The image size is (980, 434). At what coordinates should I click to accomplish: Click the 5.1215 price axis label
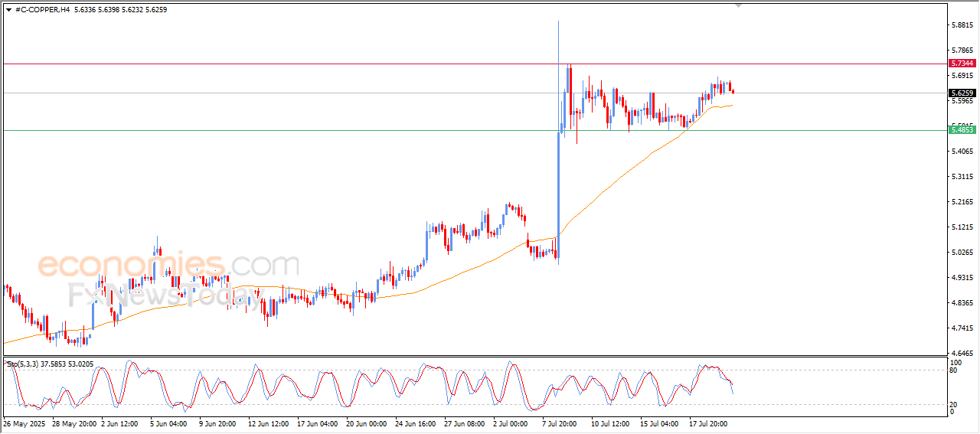(x=962, y=227)
